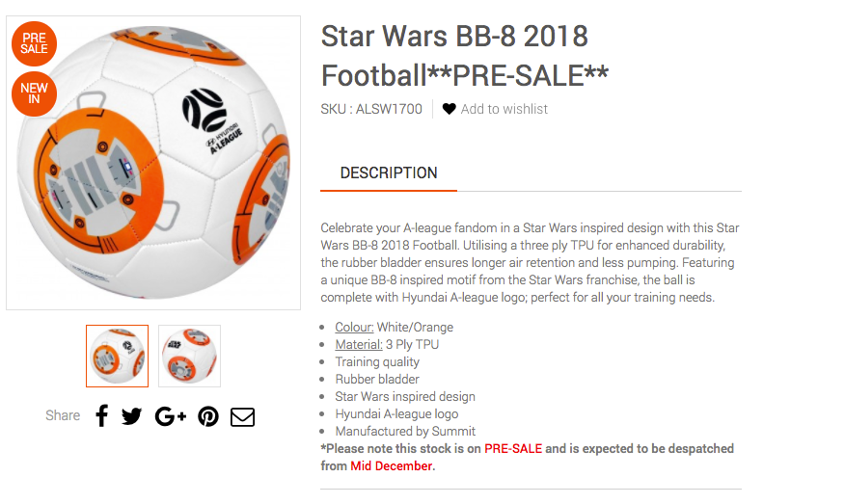Screen dimensions: 845x504
Task: Select the first BB-8 ball thumbnail
Action: coord(117,356)
